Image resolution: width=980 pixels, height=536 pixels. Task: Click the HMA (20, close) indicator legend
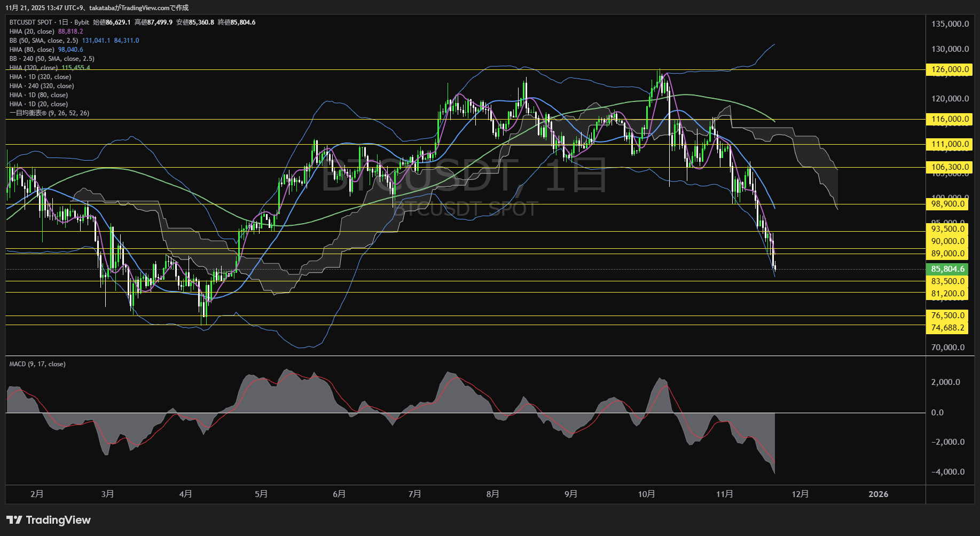[32, 31]
